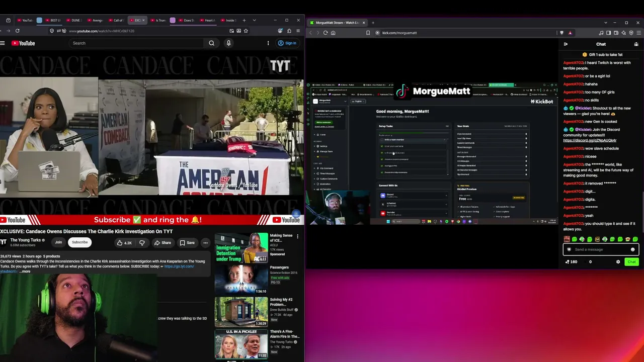Open the left browser's extensions puzzle icon

289,31
